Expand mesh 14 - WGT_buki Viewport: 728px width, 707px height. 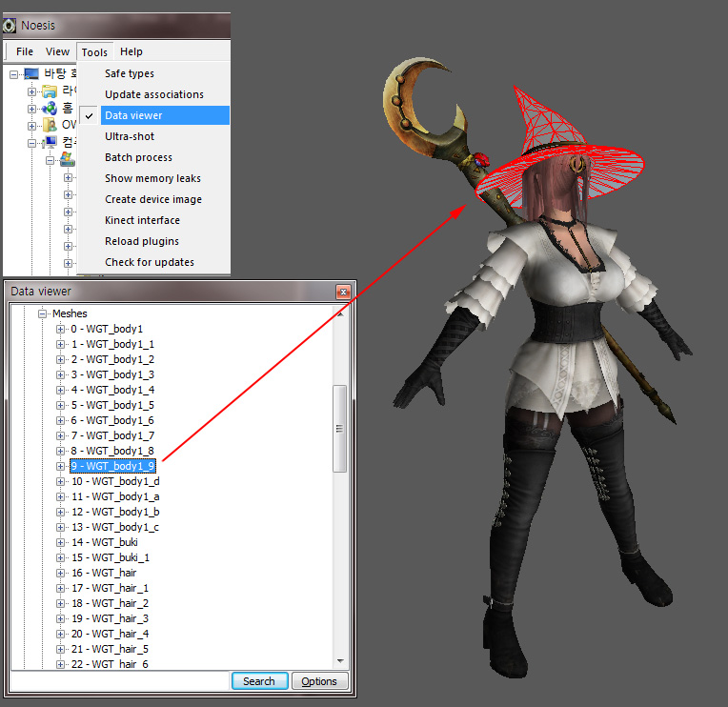coord(60,542)
